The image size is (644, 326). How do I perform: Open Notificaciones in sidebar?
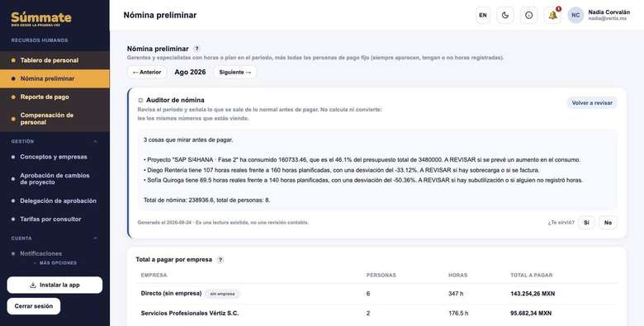(54, 253)
